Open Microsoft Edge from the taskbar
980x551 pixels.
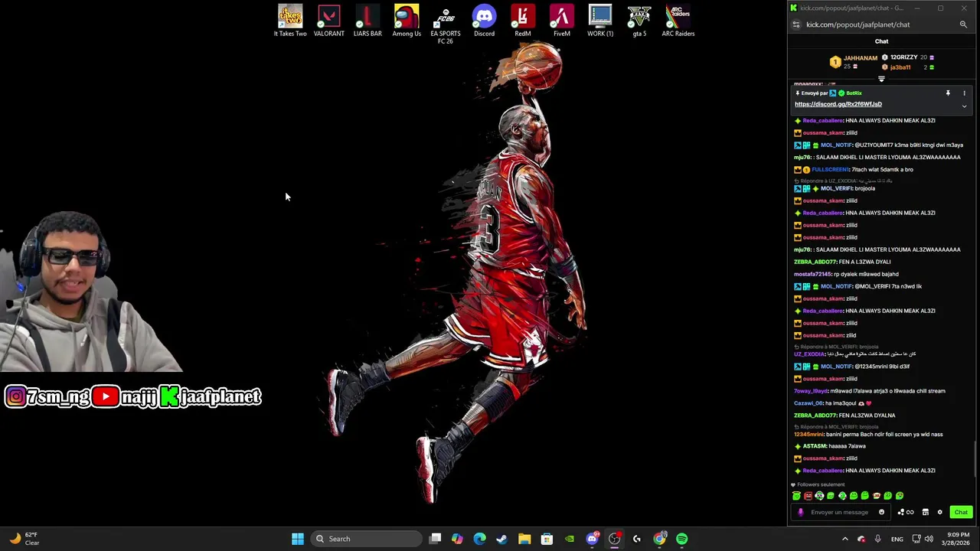click(479, 539)
